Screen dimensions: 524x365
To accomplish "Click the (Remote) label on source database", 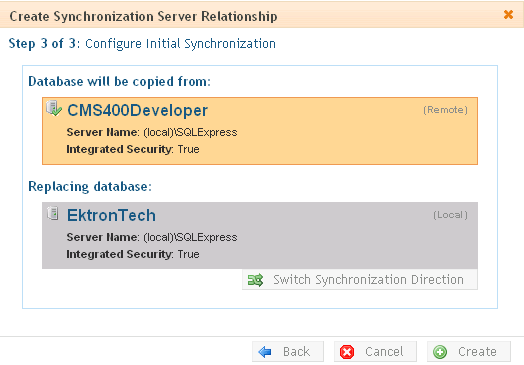I will click(x=445, y=110).
